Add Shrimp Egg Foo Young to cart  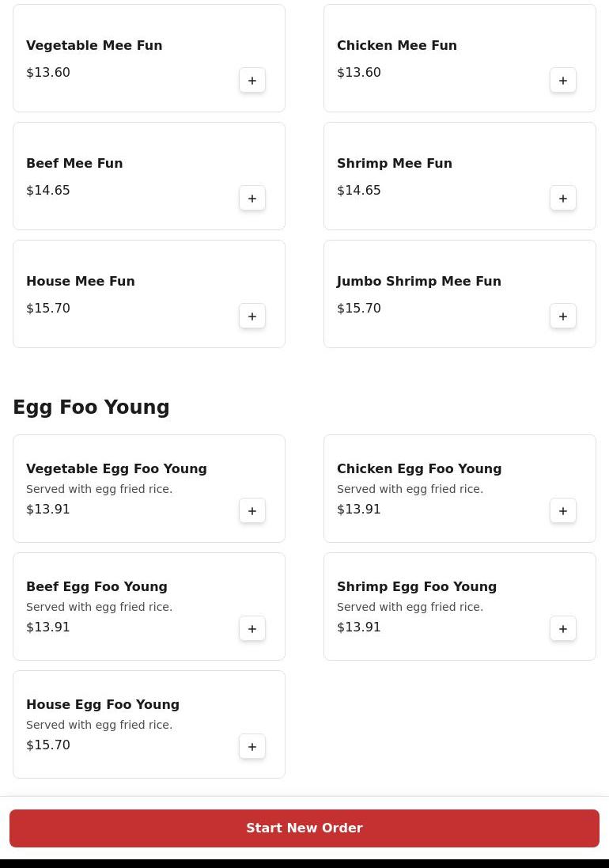tap(563, 629)
